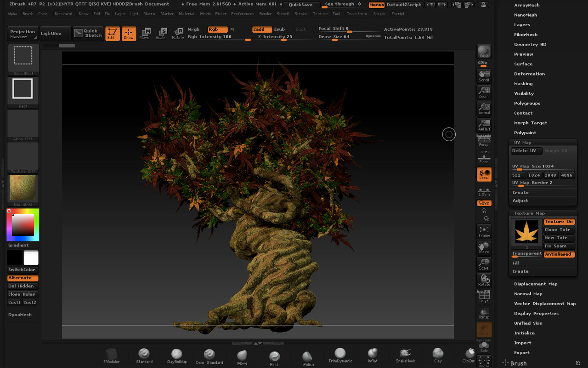
Task: Expand the ArrayMesh subpalette
Action: click(x=527, y=5)
